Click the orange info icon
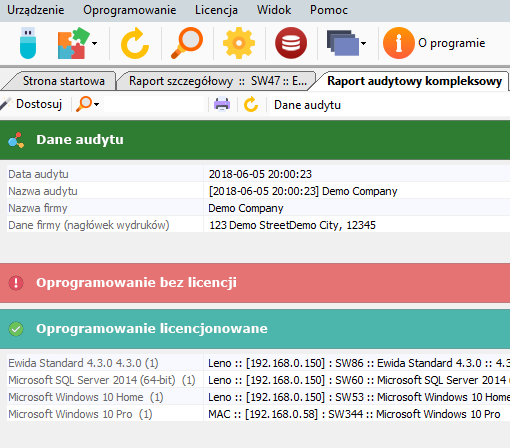510x448 pixels. [x=399, y=43]
